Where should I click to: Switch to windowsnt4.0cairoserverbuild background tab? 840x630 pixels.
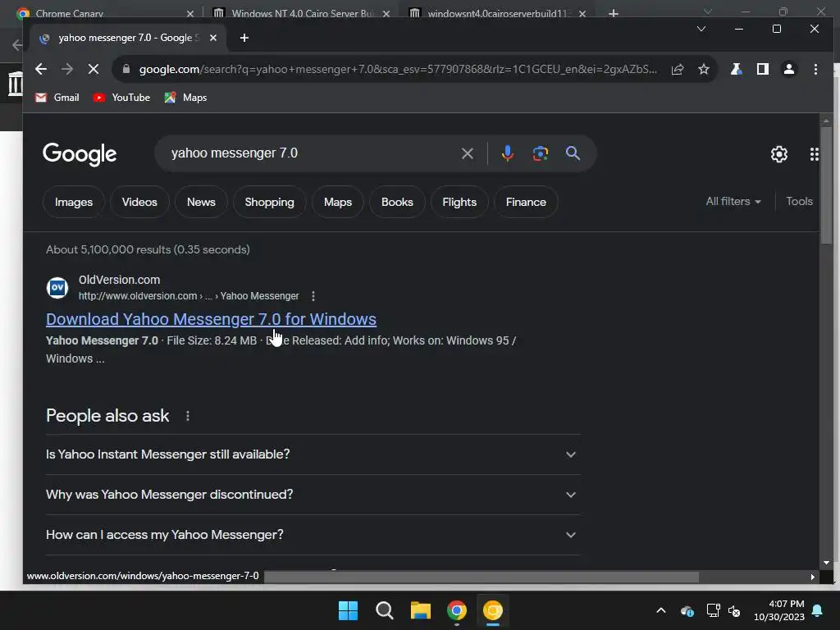click(x=497, y=13)
